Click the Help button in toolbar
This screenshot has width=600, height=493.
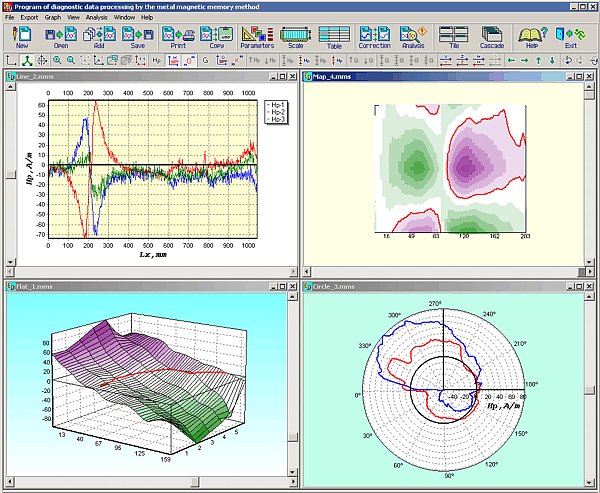(531, 38)
